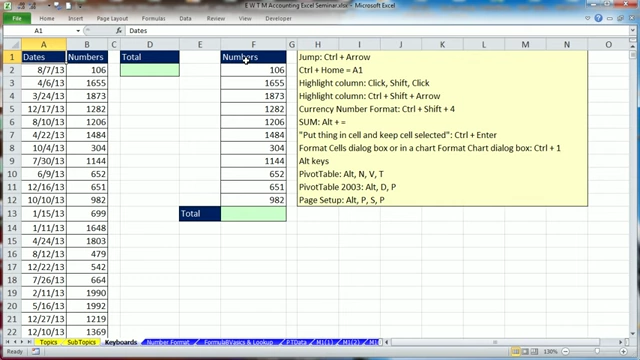The image size is (640, 360).
Task: Click the 'PivotTable: Alt, N, V, T' note
Action: tap(341, 174)
